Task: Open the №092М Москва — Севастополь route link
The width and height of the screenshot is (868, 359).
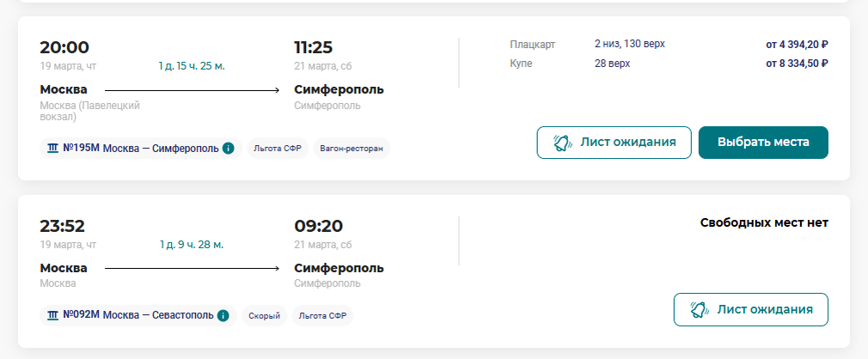Action: [138, 315]
